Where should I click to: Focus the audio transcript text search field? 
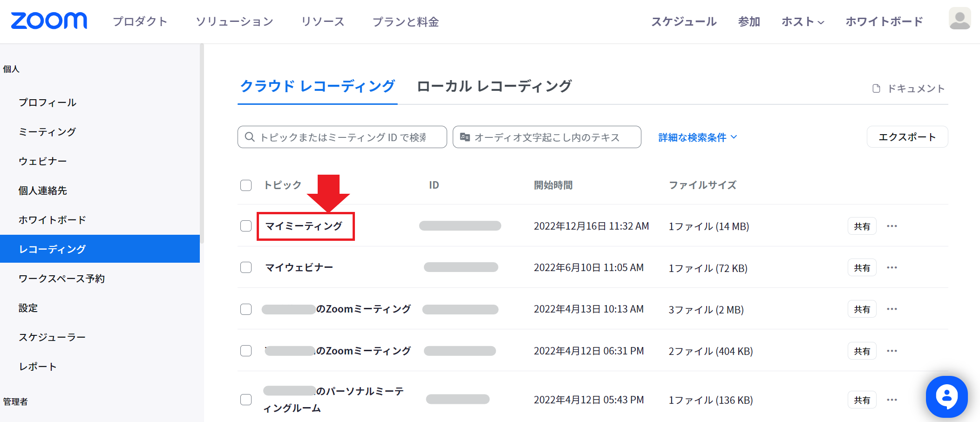coord(547,137)
